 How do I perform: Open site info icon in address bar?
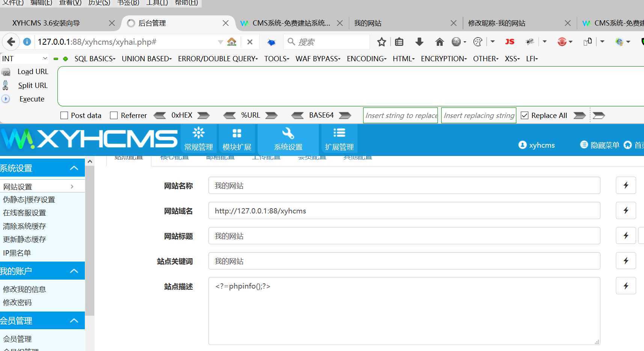pyautogui.click(x=27, y=42)
